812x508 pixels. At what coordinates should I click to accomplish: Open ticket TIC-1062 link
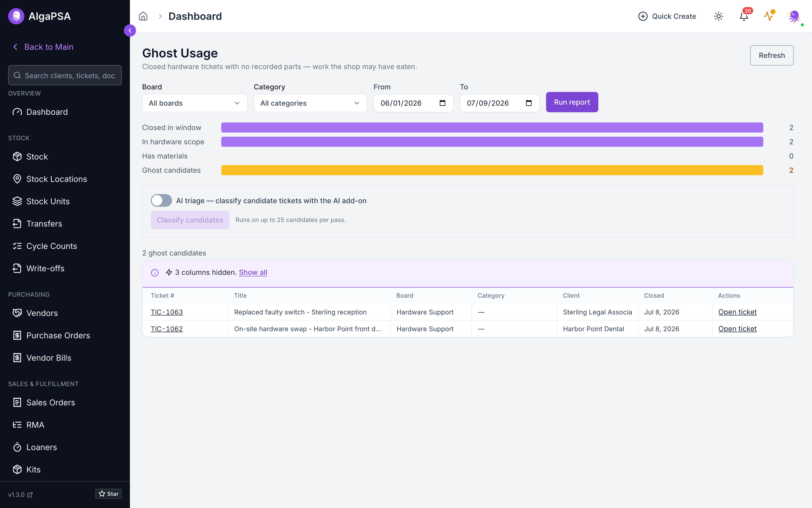(x=167, y=329)
